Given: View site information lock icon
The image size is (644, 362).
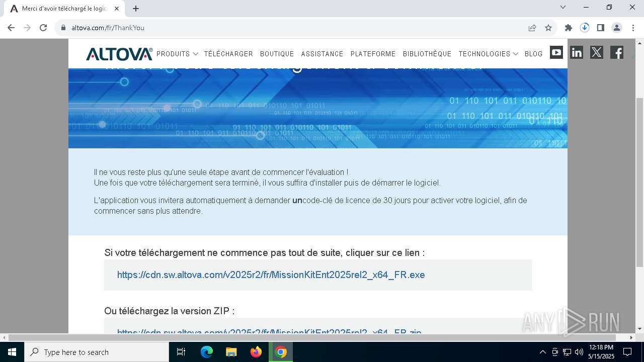Looking at the screenshot, I should click(x=63, y=28).
